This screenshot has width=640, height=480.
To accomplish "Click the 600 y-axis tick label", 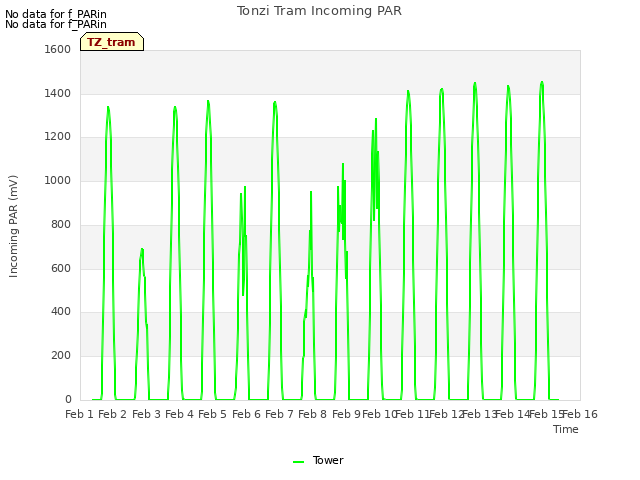I will [x=61, y=269].
